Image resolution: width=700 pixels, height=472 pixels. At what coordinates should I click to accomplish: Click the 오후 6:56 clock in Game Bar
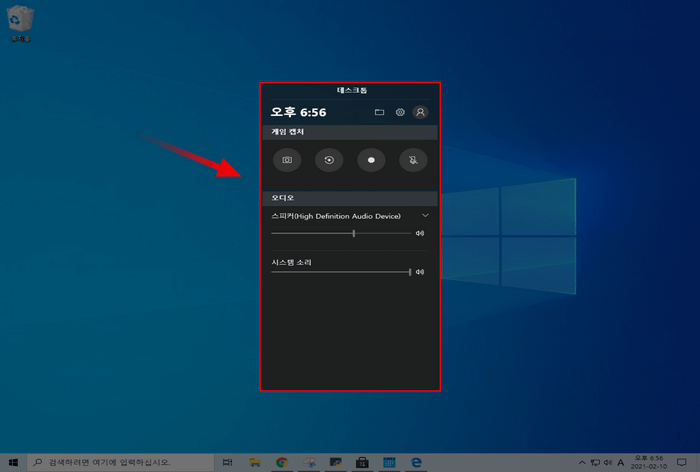(298, 112)
